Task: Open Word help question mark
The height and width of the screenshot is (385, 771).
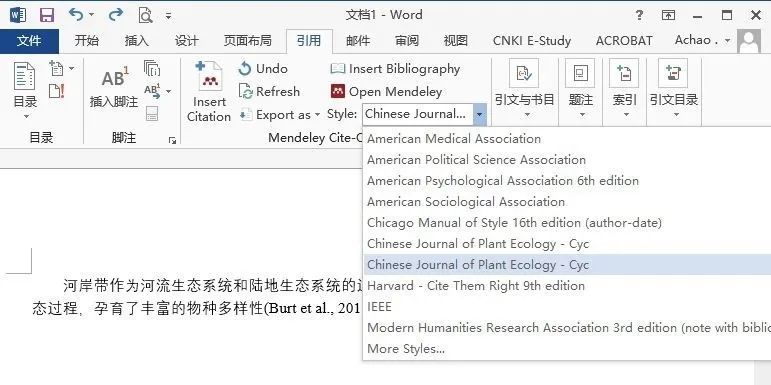Action: coord(639,15)
